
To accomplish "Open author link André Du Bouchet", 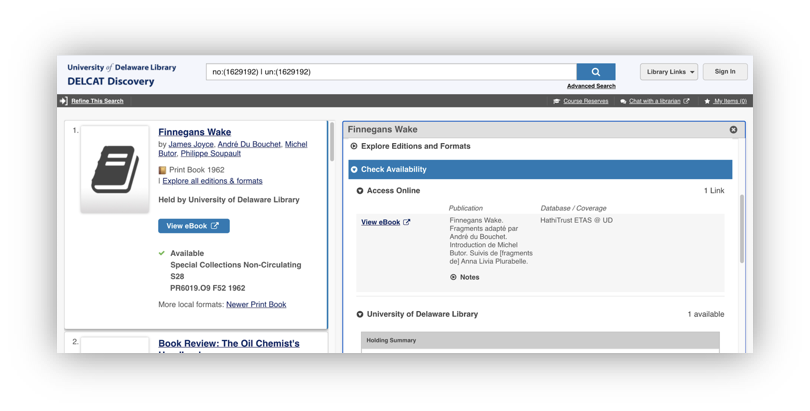I will 249,145.
